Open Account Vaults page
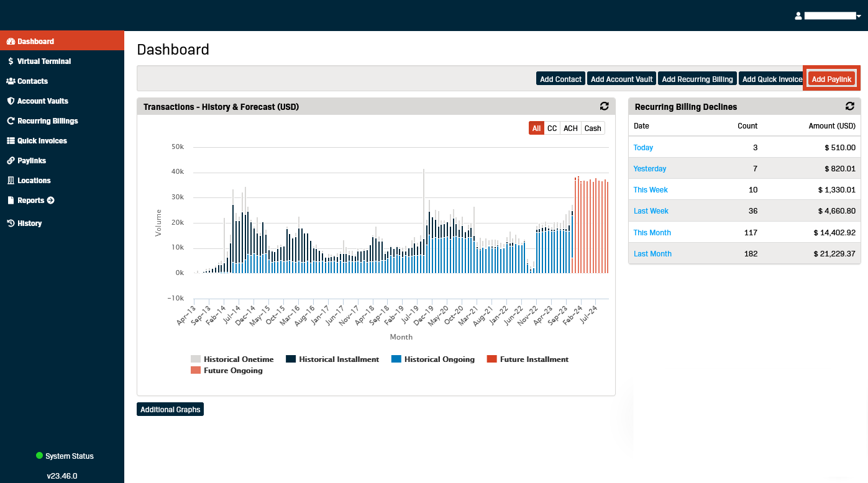868x483 pixels. click(62, 101)
